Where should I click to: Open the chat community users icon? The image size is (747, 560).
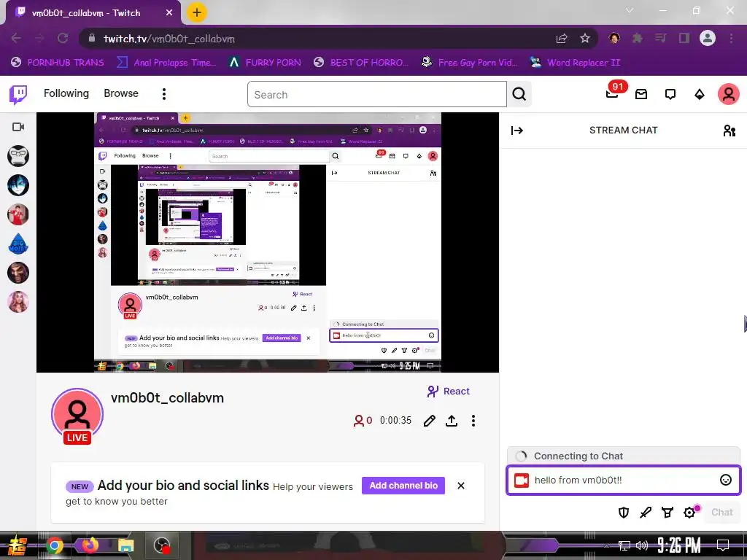coord(729,131)
